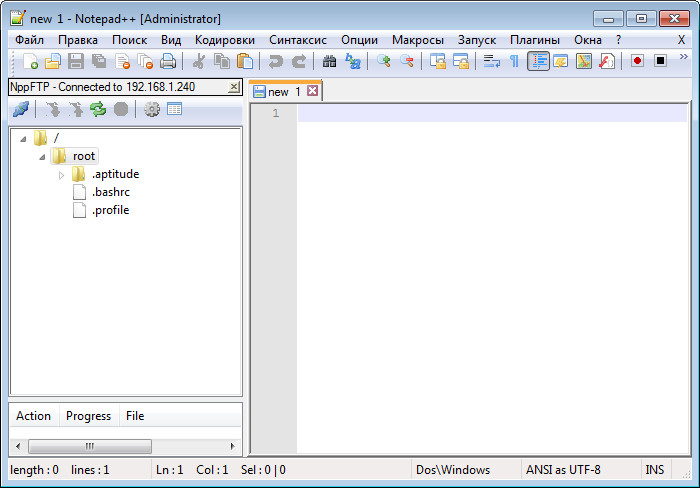Stop macro recording with black square
The width and height of the screenshot is (700, 488).
tap(661, 60)
